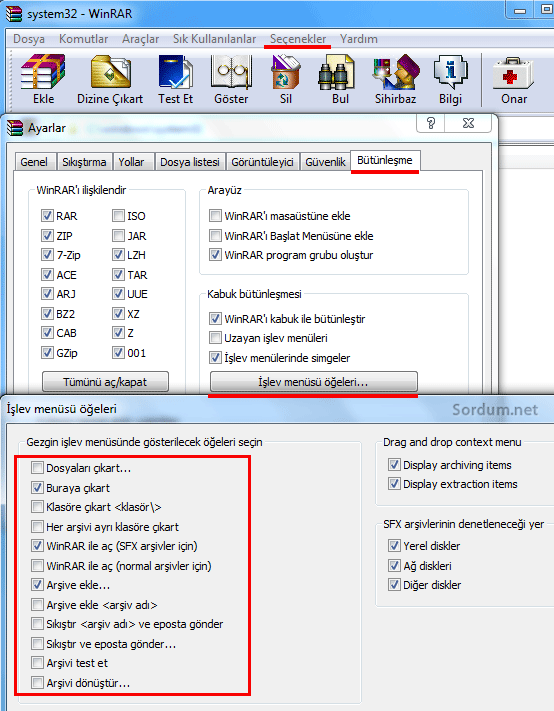
Task: Toggle the CAB checkbox
Action: (47, 333)
